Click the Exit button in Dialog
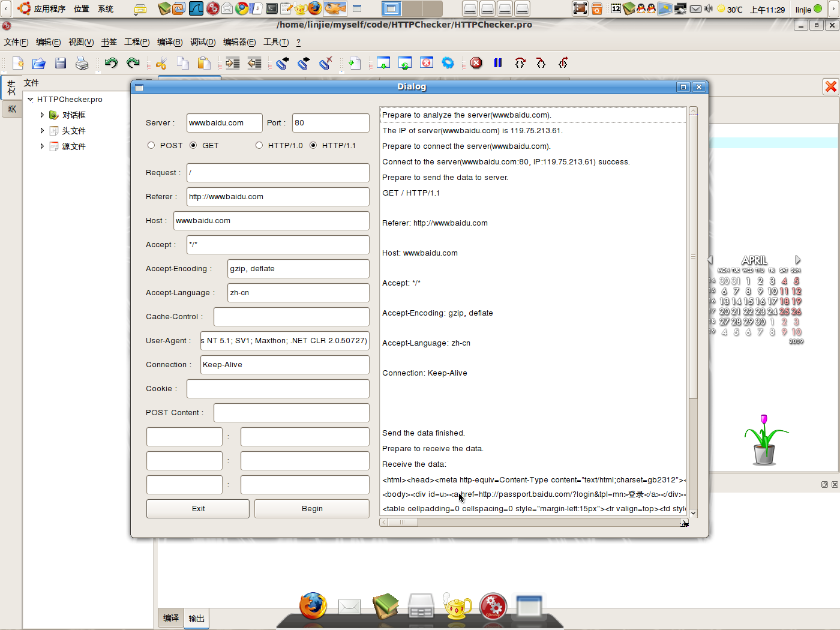Image resolution: width=840 pixels, height=630 pixels. [198, 509]
